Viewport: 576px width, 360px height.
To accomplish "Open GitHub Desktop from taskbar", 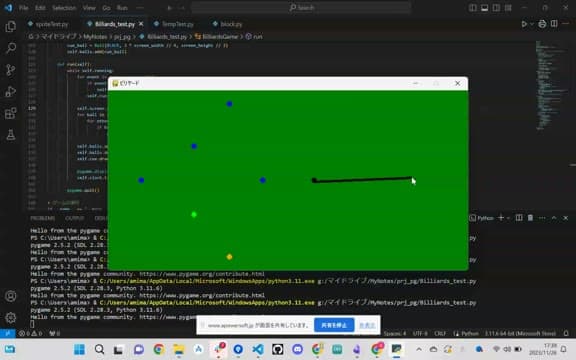I will point(278,349).
